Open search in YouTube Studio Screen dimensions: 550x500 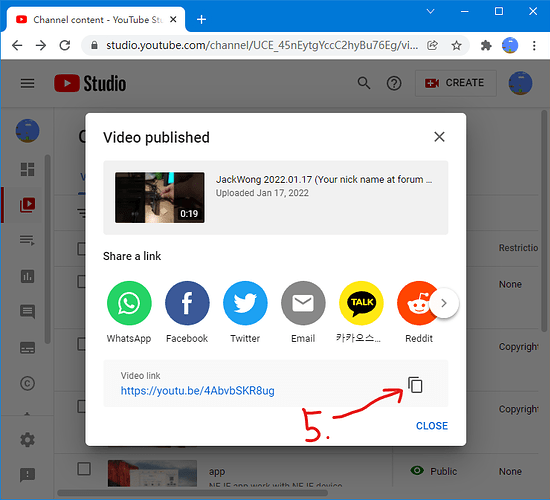(x=364, y=84)
